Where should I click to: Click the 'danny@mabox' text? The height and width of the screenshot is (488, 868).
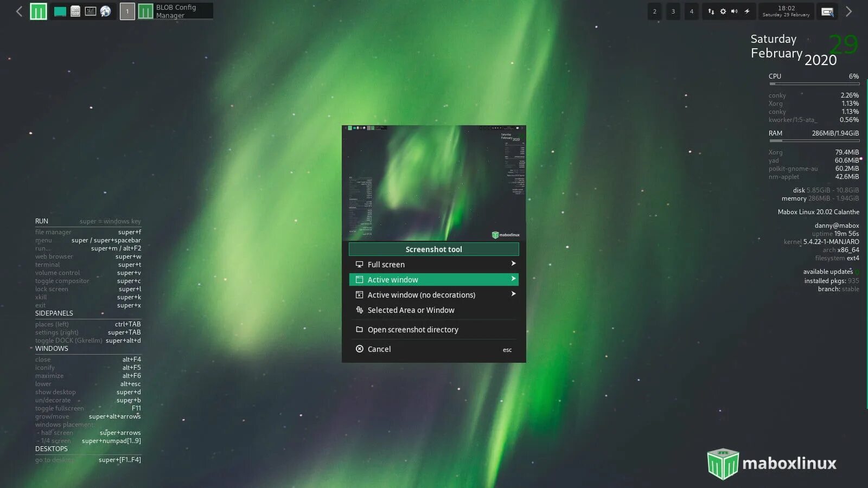point(837,226)
